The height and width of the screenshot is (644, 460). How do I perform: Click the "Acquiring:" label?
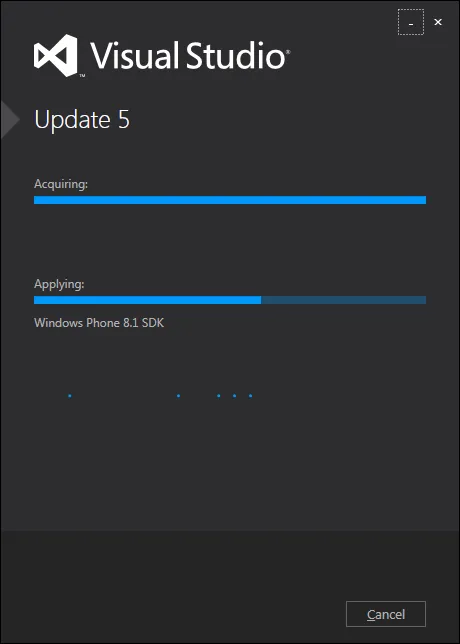(x=61, y=184)
